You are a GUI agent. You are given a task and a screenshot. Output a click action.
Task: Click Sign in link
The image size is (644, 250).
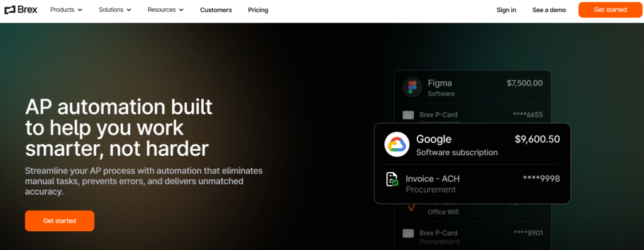point(506,10)
